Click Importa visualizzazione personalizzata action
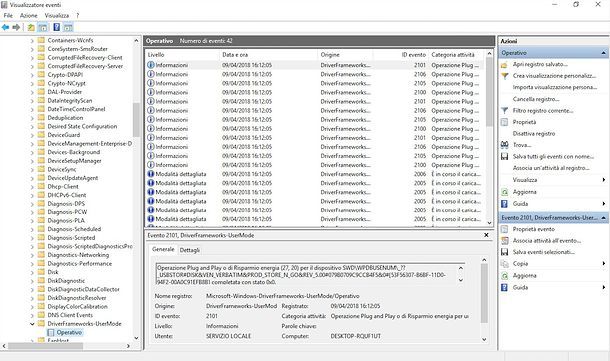This screenshot has width=610, height=361. pos(554,88)
